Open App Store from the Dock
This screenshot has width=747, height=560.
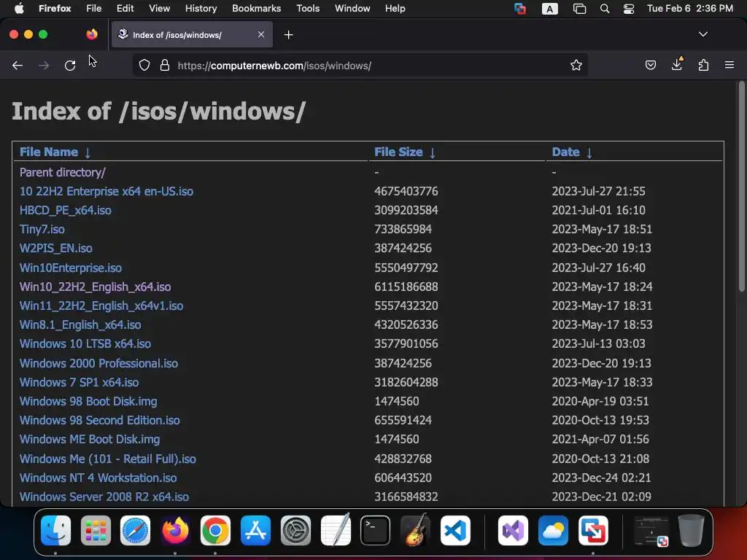[255, 531]
